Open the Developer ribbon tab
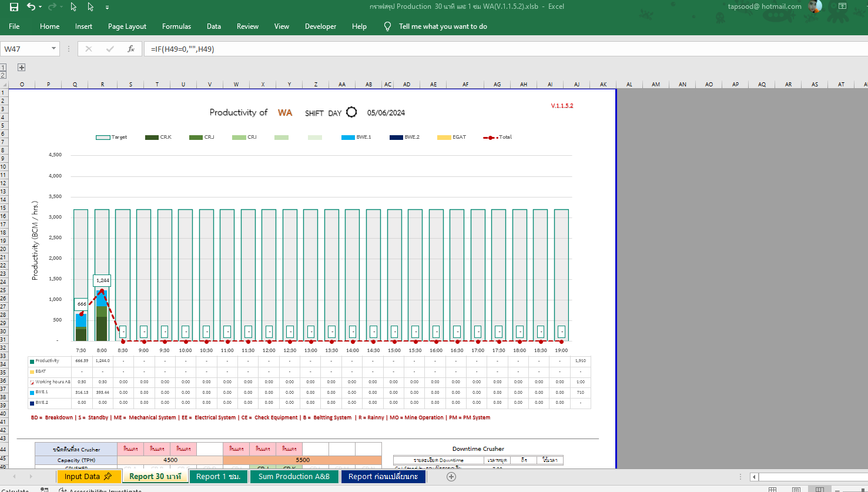 tap(320, 26)
